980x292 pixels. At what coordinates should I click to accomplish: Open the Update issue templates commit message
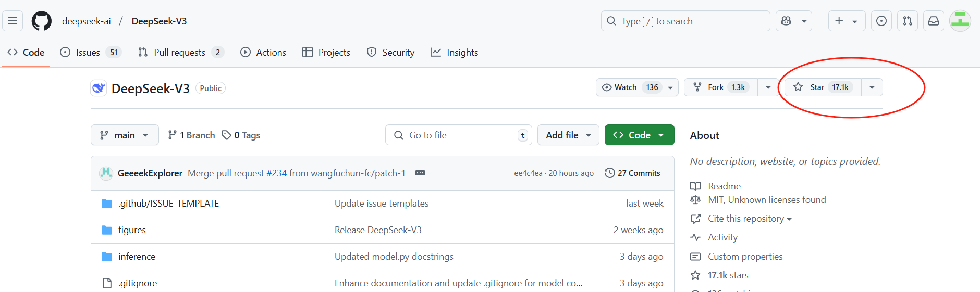click(382, 204)
